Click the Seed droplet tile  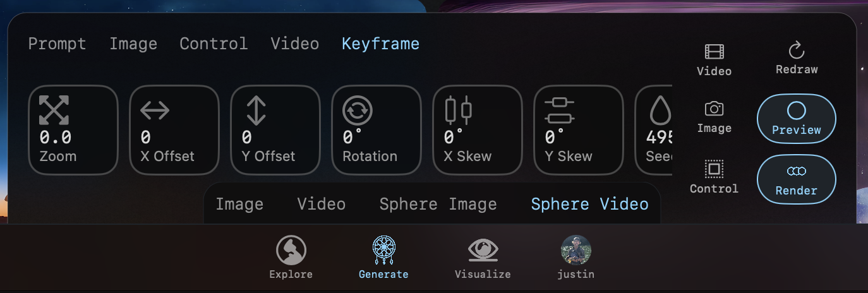click(654, 130)
